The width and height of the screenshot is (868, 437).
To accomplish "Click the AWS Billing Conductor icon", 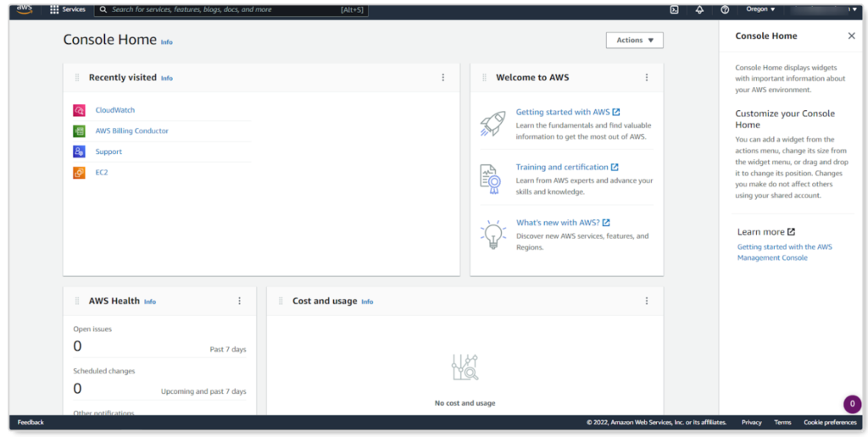I will pyautogui.click(x=79, y=131).
